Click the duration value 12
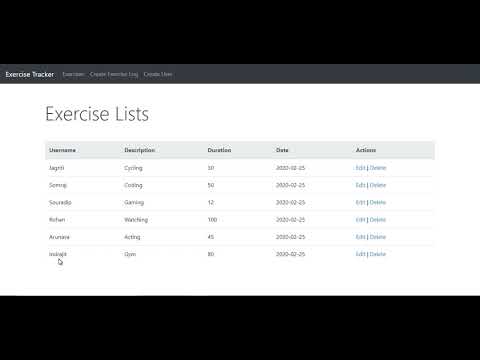 (211, 202)
